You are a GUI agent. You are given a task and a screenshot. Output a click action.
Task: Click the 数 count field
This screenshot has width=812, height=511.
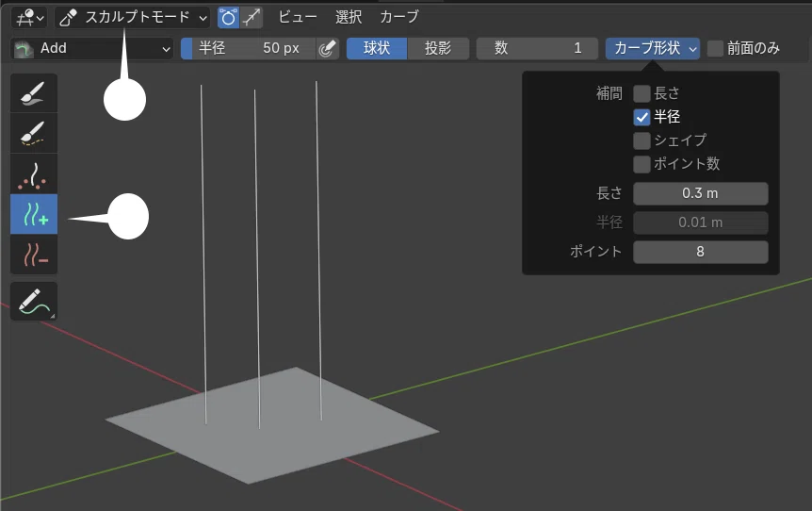(x=537, y=49)
